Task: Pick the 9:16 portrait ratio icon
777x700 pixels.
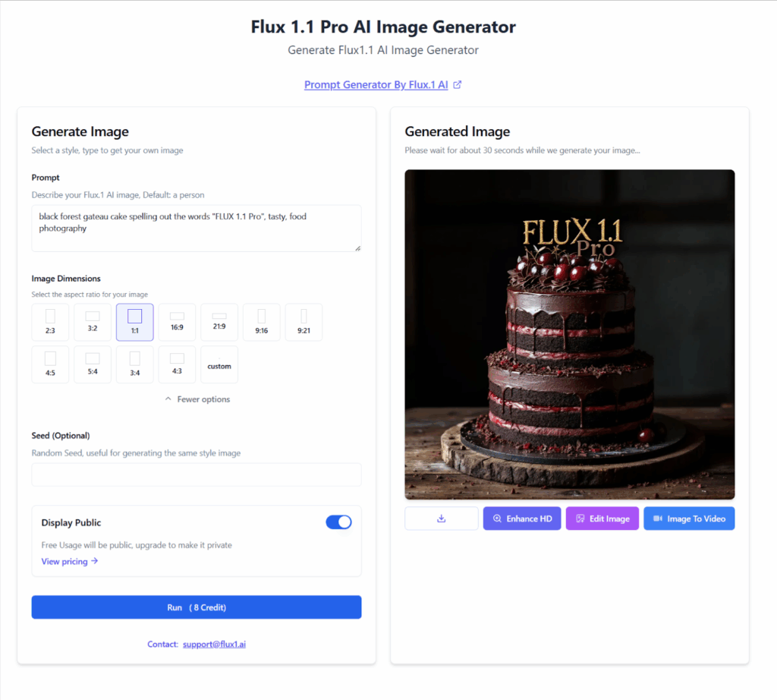Action: click(262, 322)
